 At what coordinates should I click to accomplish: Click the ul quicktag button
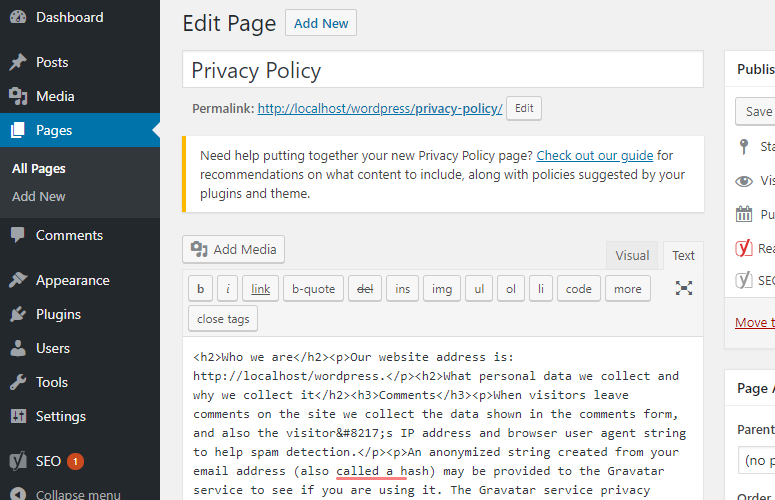(479, 289)
